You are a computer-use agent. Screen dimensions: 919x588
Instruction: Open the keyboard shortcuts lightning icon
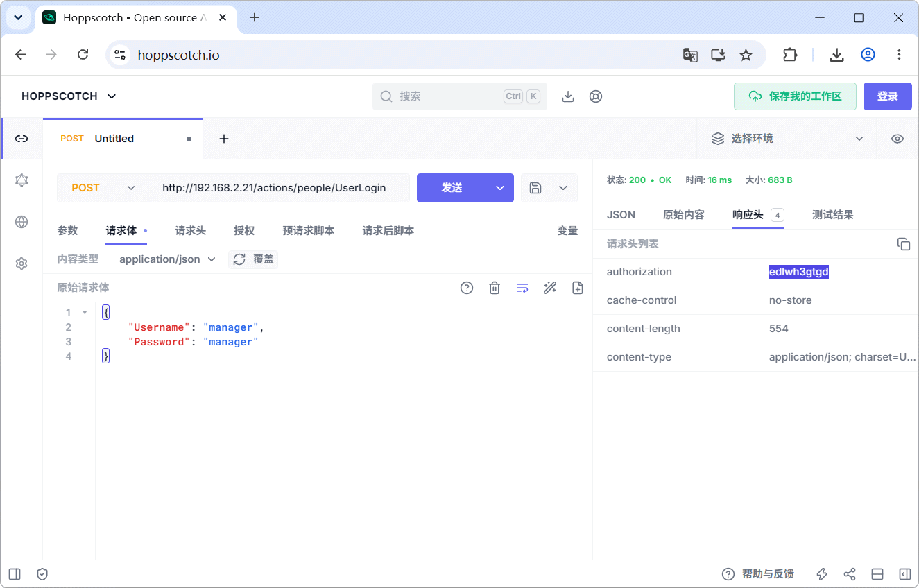[822, 574]
